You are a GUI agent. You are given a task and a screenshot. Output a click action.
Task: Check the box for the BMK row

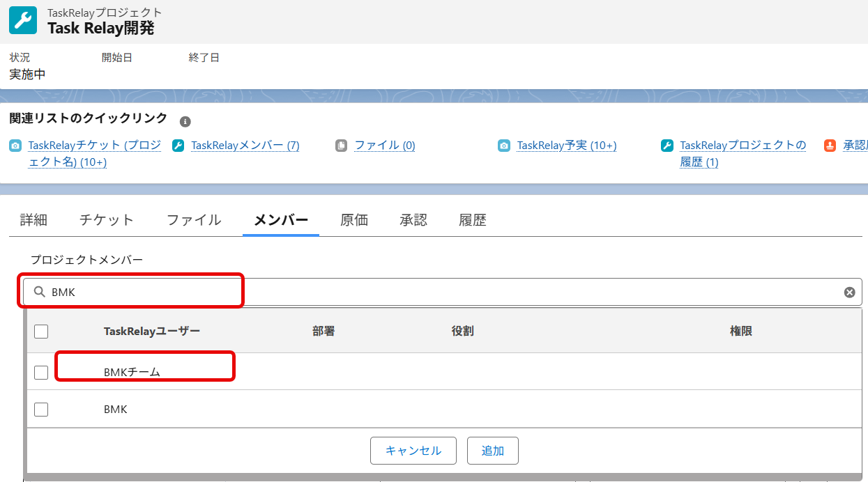click(x=41, y=410)
